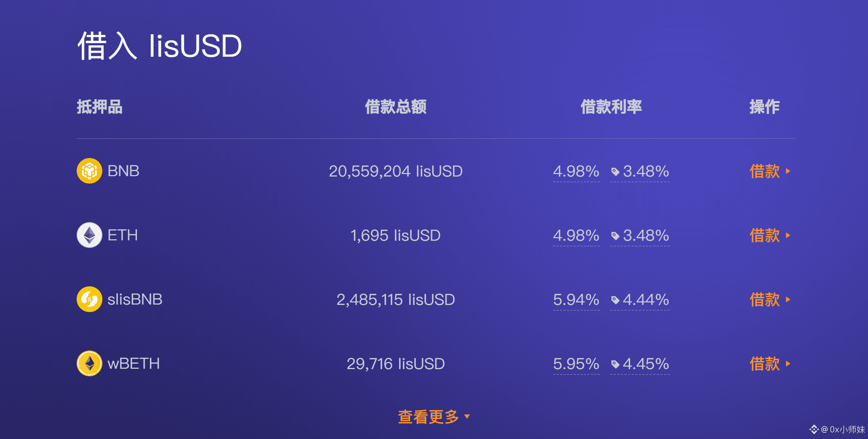Click the wBETH token icon
868x439 pixels.
90,363
